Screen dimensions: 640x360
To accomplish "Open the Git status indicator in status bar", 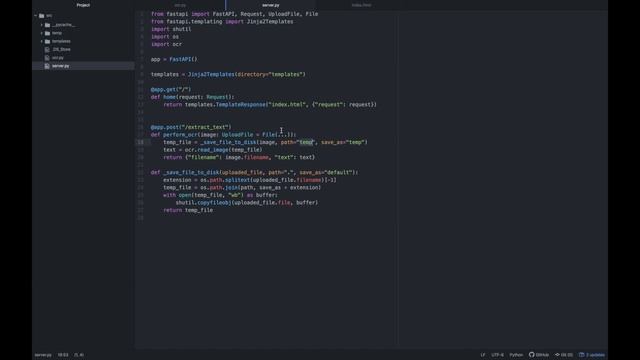I will tap(564, 355).
